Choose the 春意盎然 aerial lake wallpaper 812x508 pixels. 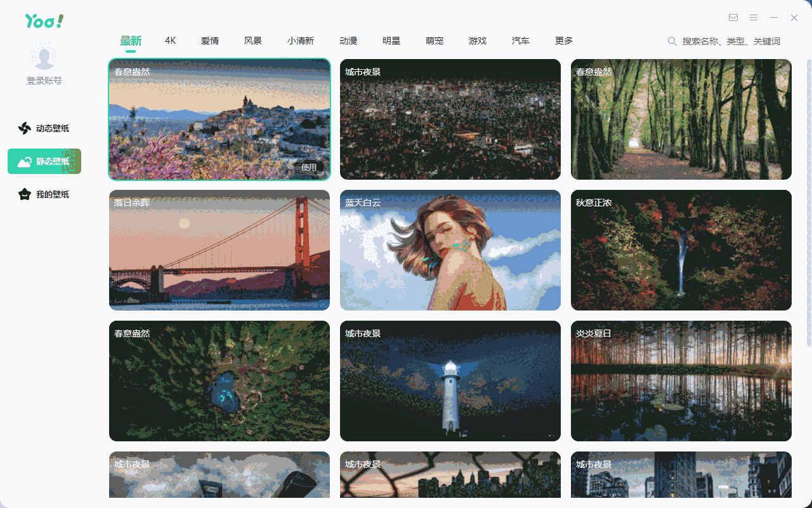pos(219,381)
